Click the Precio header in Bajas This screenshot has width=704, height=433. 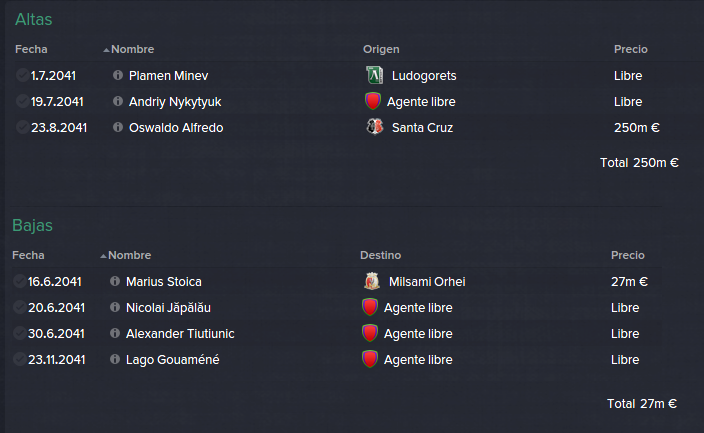(x=628, y=255)
